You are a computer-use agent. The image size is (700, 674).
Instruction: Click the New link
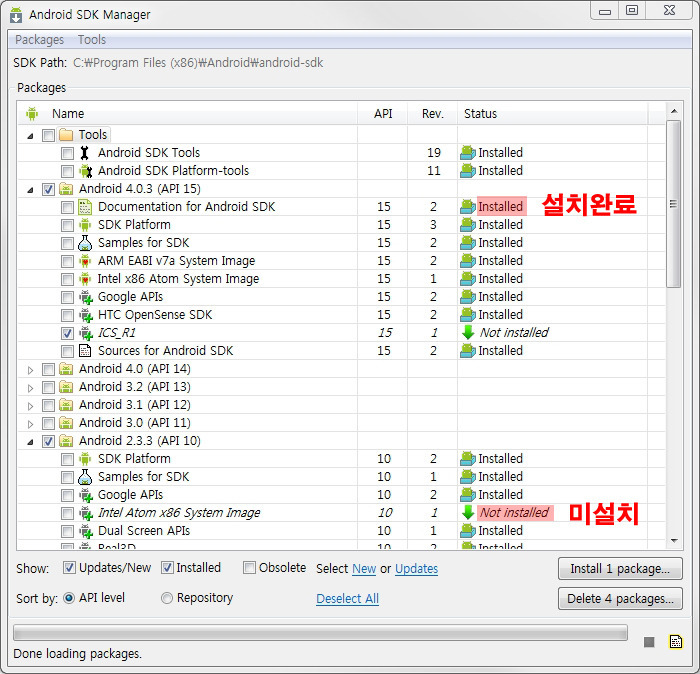pyautogui.click(x=364, y=569)
